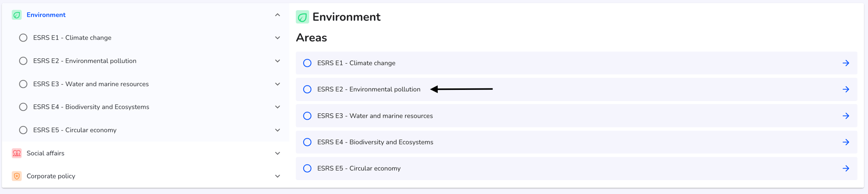Click the green leaf Environment icon in sidebar
The width and height of the screenshot is (868, 194).
(17, 15)
